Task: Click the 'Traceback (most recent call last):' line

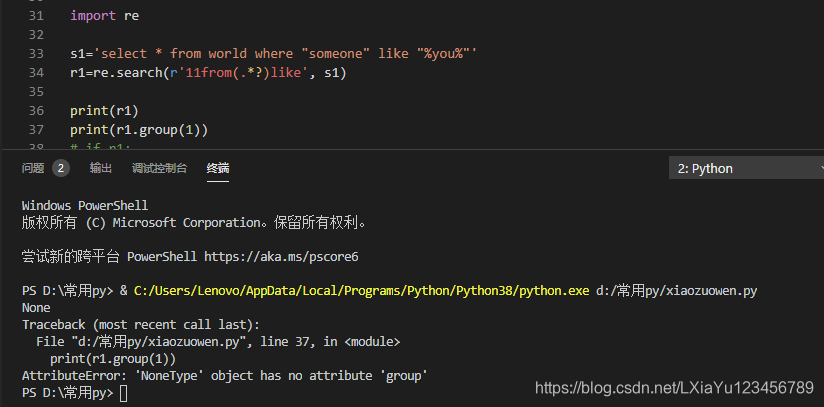Action: pyautogui.click(x=141, y=324)
